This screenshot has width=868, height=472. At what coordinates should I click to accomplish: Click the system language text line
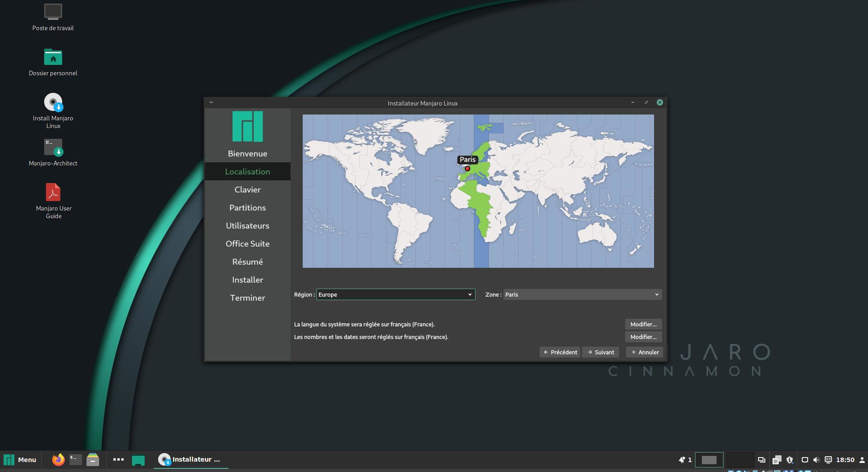[364, 324]
